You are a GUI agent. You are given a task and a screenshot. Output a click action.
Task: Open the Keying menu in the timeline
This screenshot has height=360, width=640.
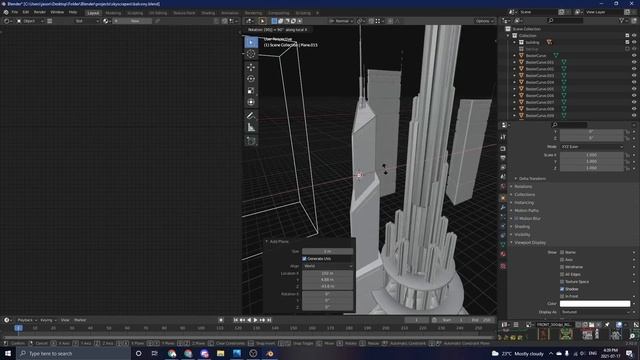[47, 320]
